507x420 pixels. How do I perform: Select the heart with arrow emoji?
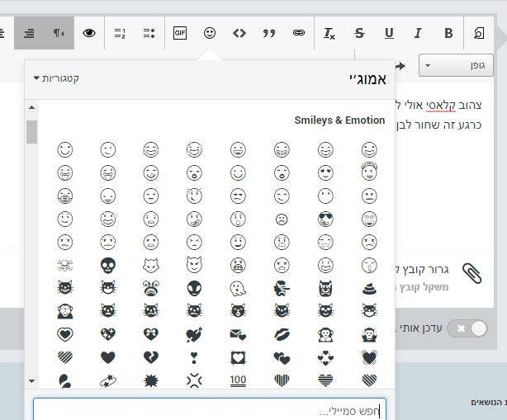(194, 335)
